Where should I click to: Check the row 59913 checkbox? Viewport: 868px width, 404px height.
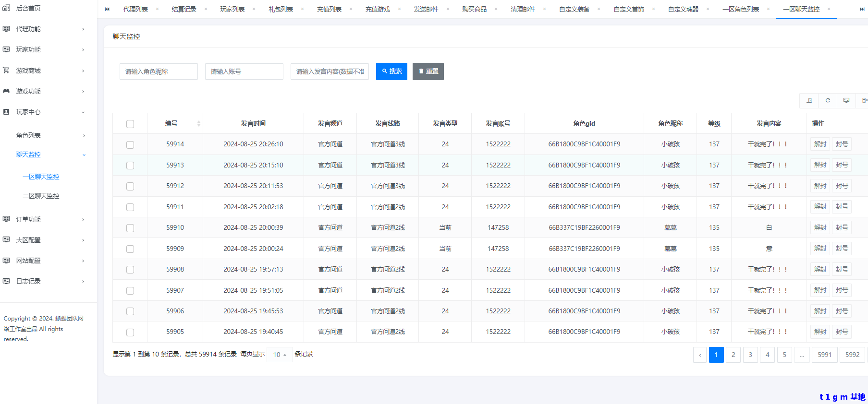130,166
